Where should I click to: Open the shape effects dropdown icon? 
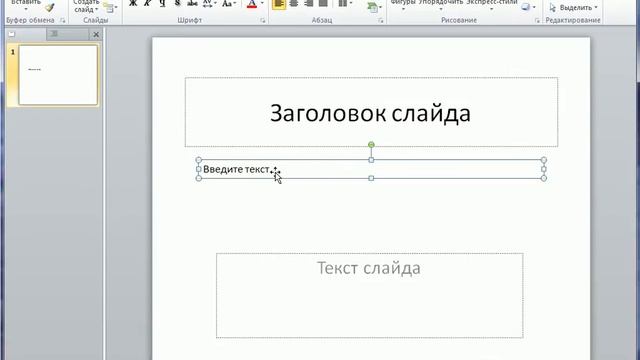(x=528, y=7)
